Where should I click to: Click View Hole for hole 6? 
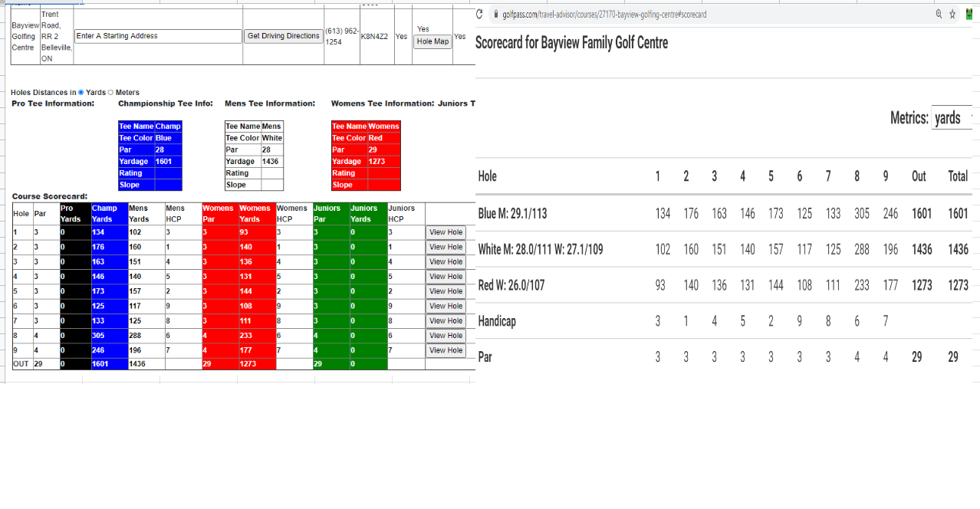pyautogui.click(x=446, y=306)
